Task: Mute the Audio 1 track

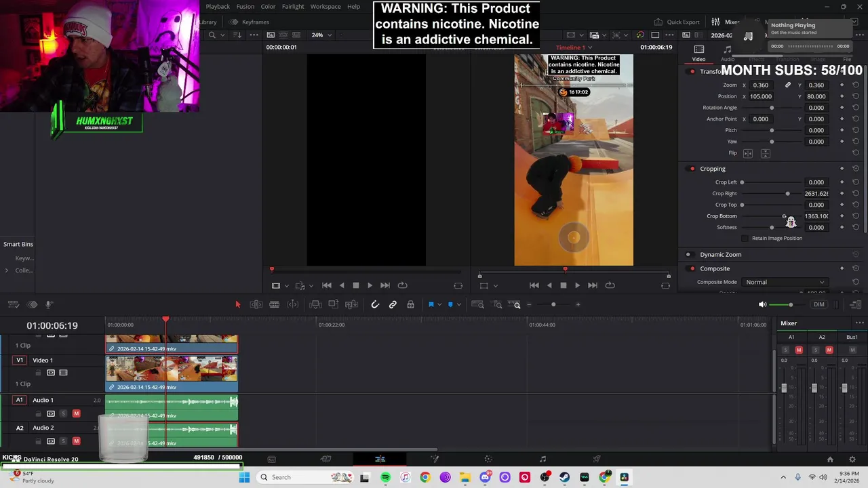Action: 76,413
